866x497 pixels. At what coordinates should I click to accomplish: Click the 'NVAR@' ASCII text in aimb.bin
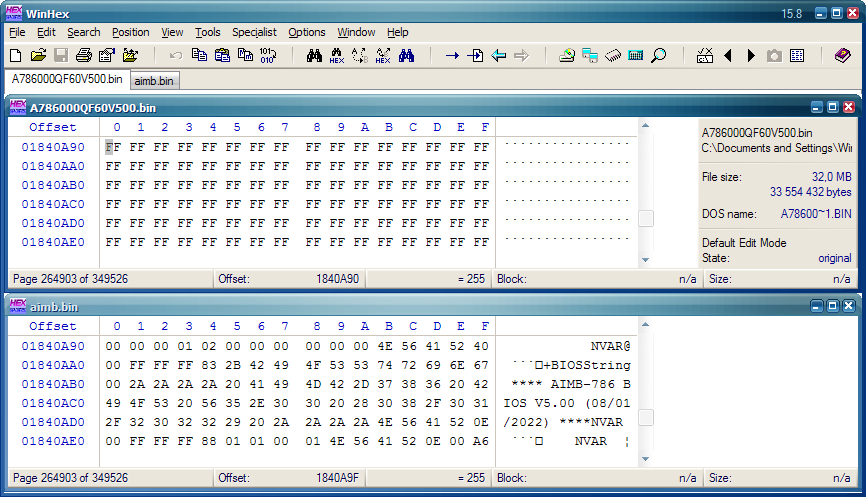(610, 346)
